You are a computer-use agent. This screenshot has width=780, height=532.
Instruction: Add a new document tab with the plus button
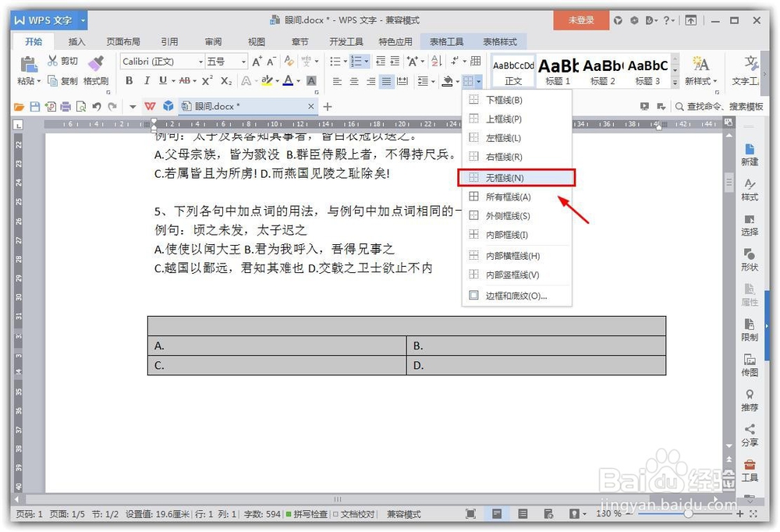point(328,107)
